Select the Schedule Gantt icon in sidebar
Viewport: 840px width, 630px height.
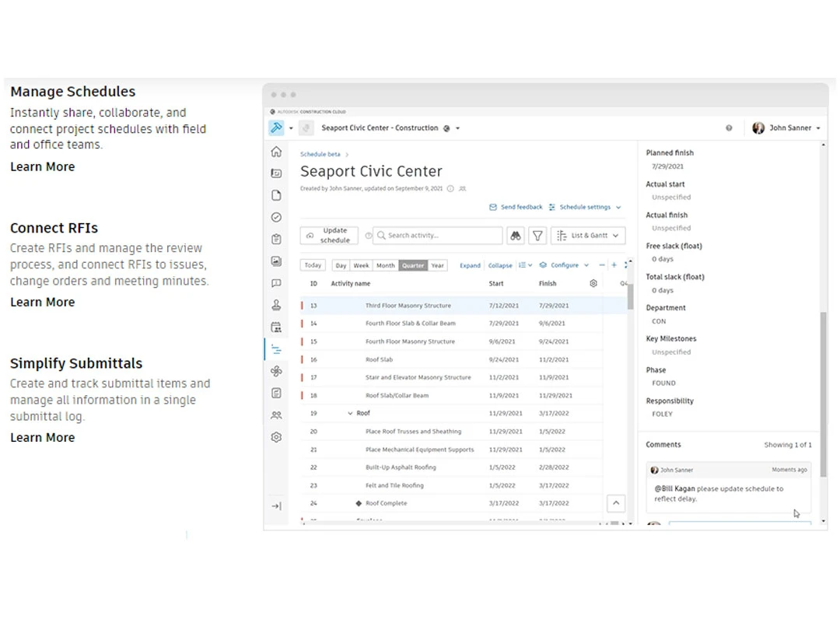[276, 349]
